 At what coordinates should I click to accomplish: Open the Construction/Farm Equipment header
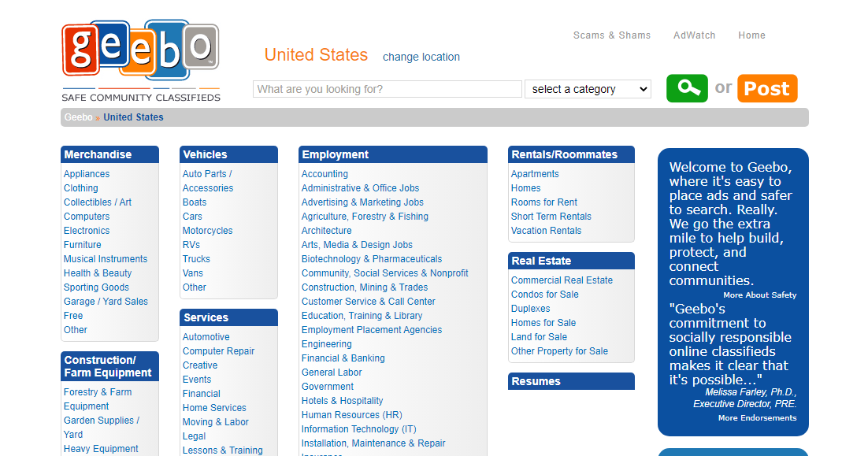point(109,366)
